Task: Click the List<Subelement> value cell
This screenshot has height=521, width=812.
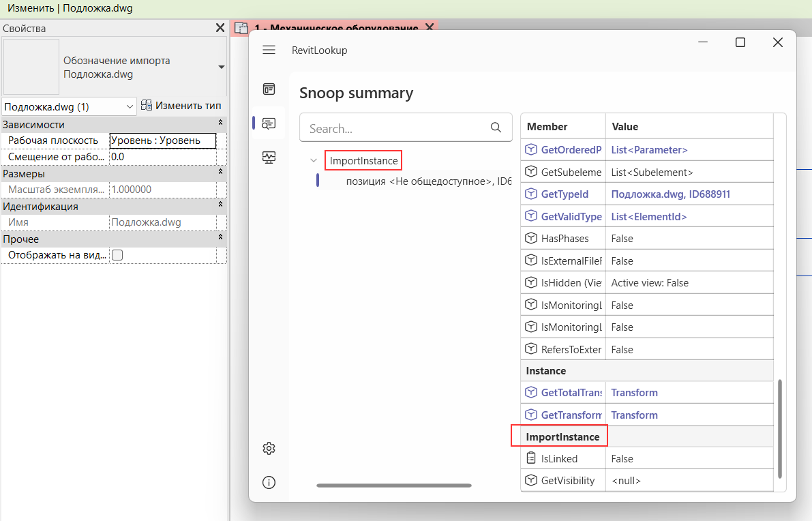Action: [x=689, y=172]
